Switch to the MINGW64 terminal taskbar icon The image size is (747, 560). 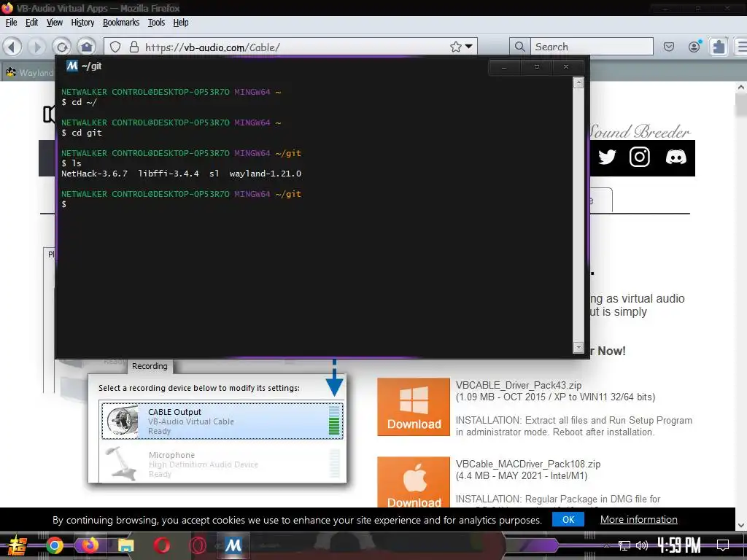[233, 545]
